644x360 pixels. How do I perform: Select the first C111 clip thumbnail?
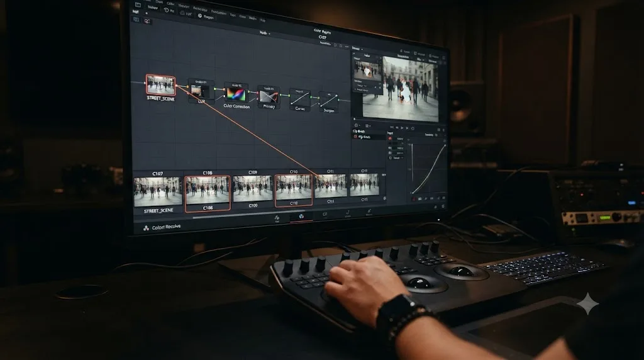point(331,186)
